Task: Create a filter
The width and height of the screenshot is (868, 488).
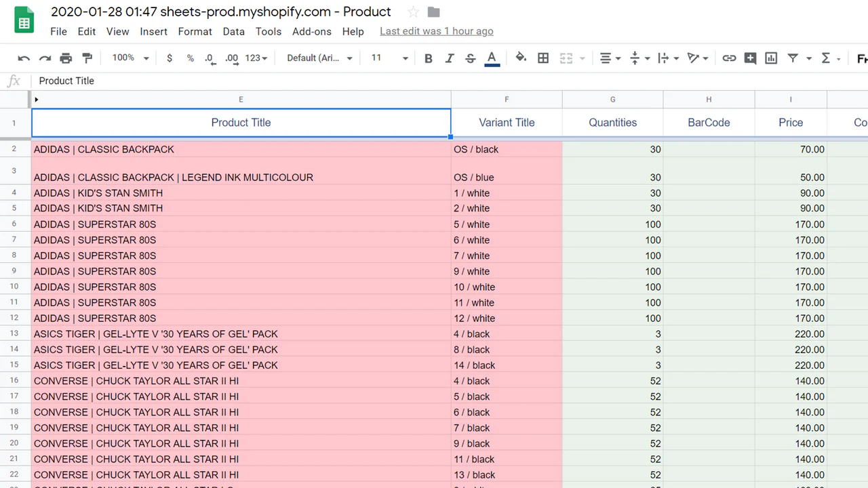Action: click(x=792, y=58)
